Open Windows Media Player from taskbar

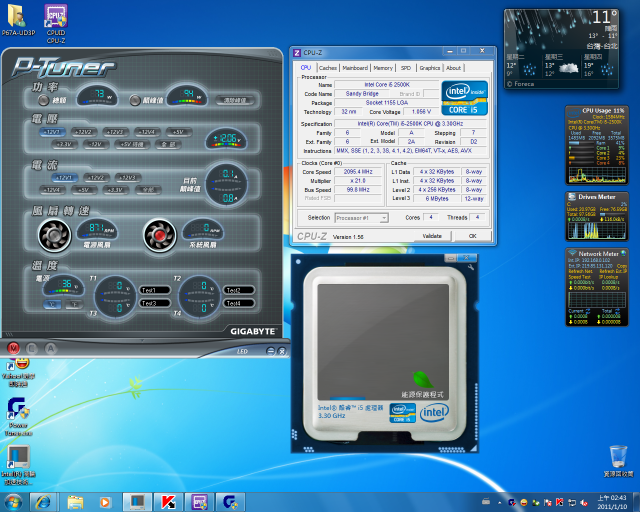coord(105,502)
